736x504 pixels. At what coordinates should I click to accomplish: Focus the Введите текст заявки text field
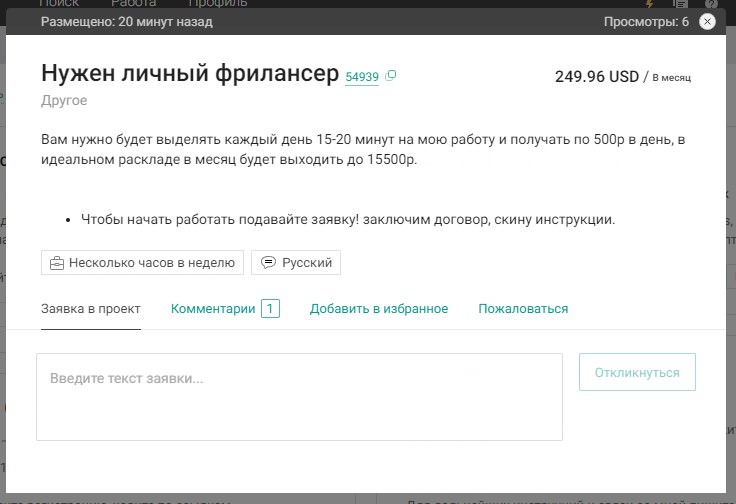(299, 397)
